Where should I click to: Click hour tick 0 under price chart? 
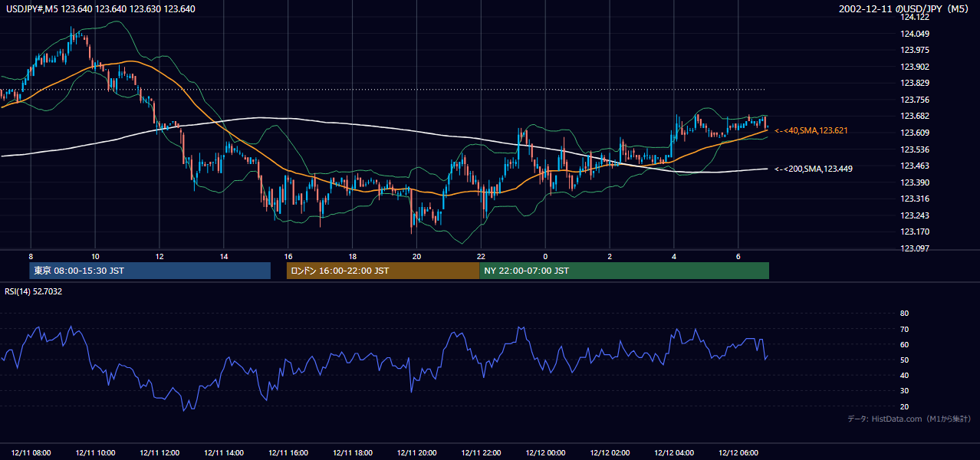tap(545, 256)
